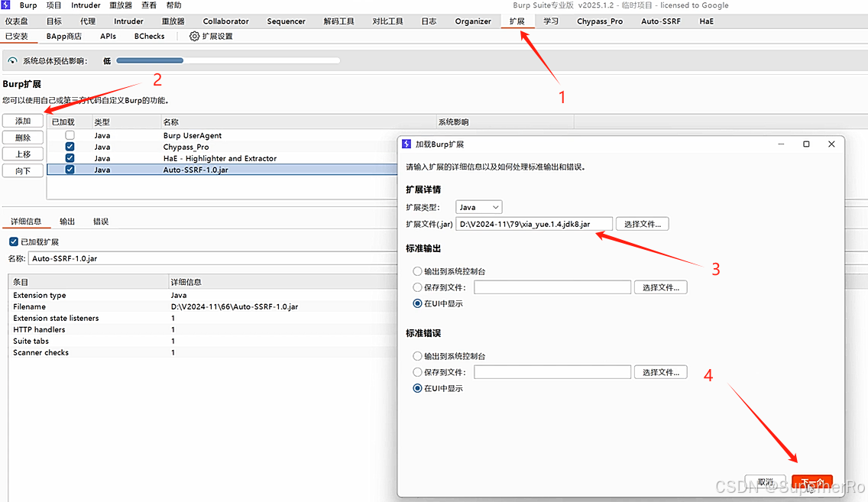Switch to the Organizer tab
The height and width of the screenshot is (502, 868).
(473, 21)
